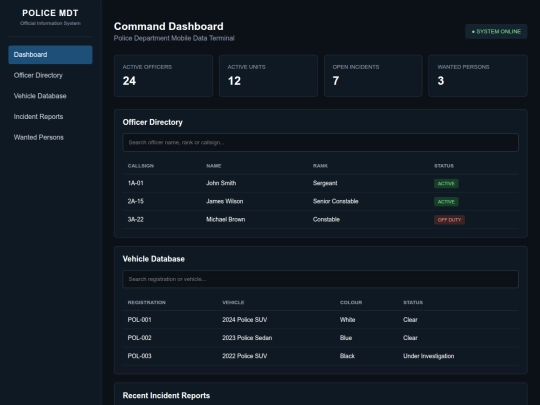Image resolution: width=540 pixels, height=405 pixels.
Task: Click the Senior Constable rank cell
Action: 335,201
